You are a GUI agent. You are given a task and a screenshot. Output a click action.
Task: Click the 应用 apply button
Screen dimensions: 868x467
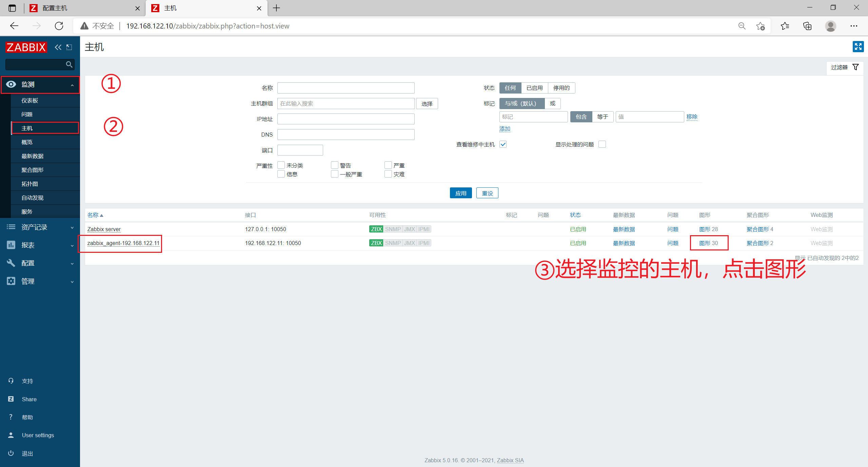coord(461,193)
